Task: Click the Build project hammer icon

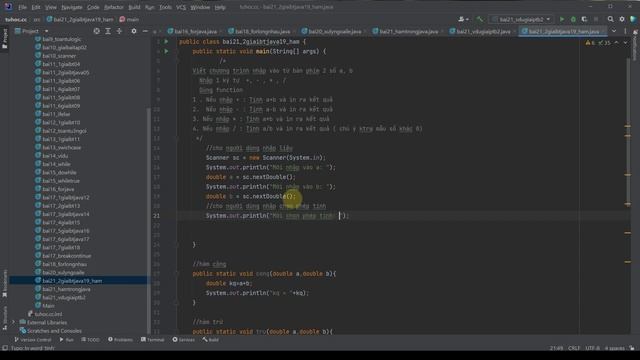Action: click(x=480, y=19)
